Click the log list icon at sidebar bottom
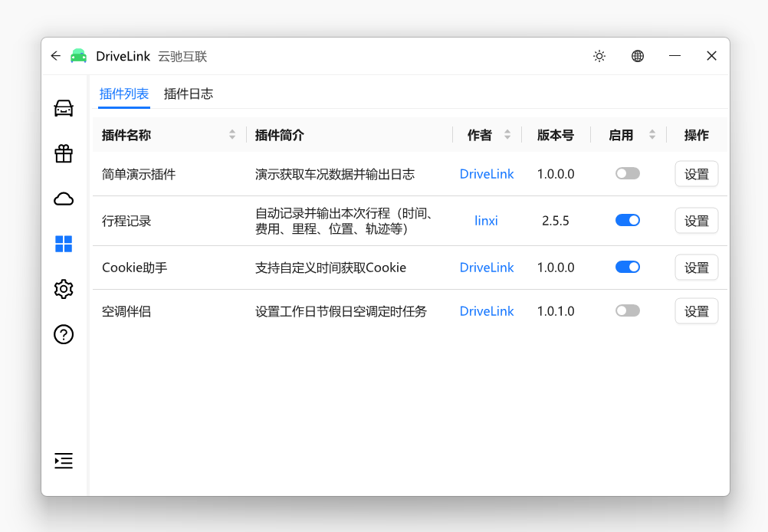 [64, 461]
